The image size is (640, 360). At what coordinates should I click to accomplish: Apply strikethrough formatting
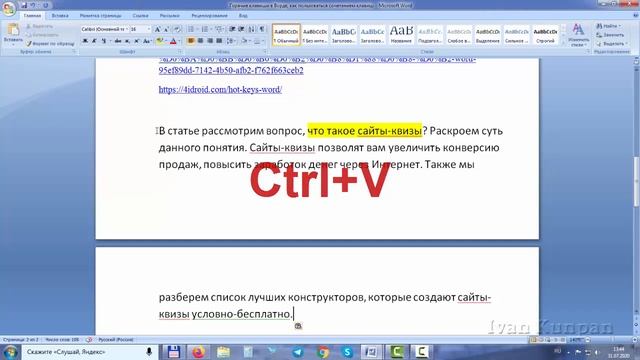click(118, 41)
